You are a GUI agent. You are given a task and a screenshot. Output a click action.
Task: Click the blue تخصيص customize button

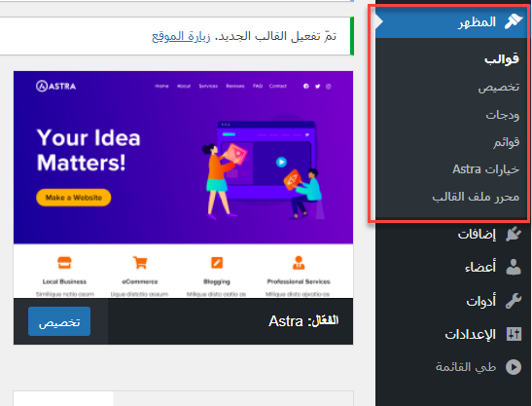(x=59, y=321)
